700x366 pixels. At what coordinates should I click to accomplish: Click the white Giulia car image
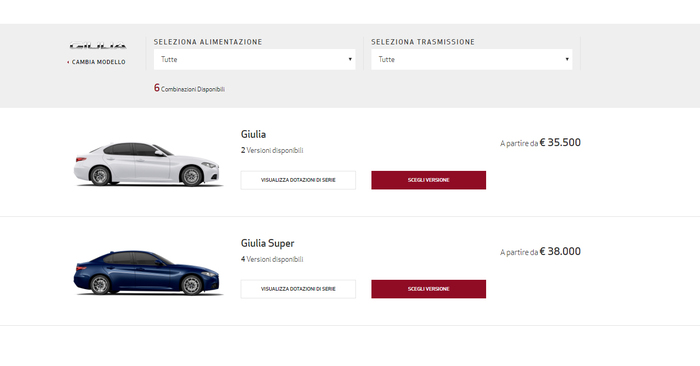coord(147,164)
